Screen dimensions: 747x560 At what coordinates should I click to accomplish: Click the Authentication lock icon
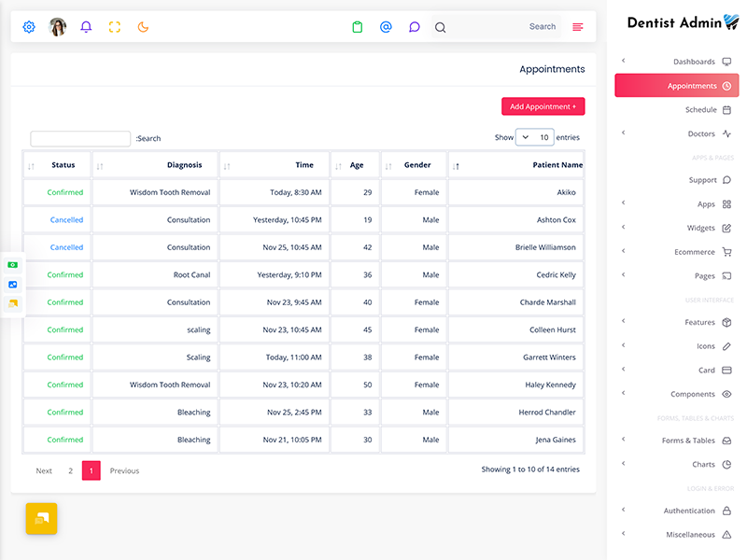[x=726, y=511]
